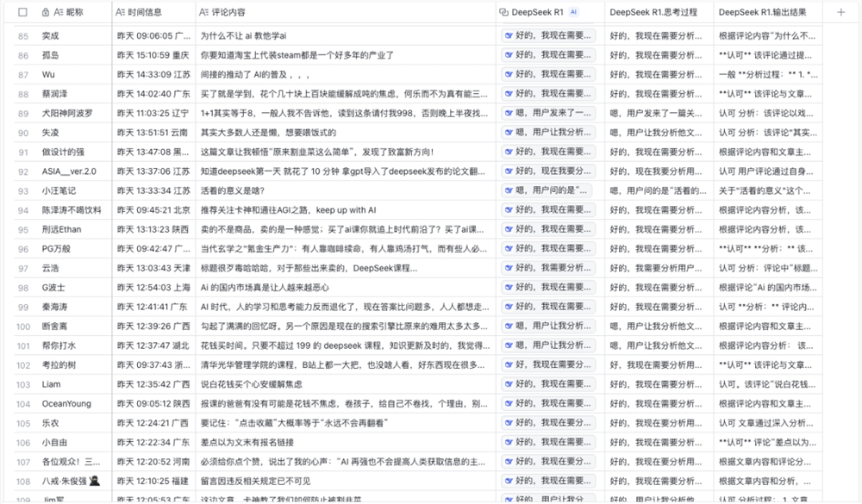Click the field icon left of DeepSeek R1 header
The width and height of the screenshot is (862, 504).
505,12
